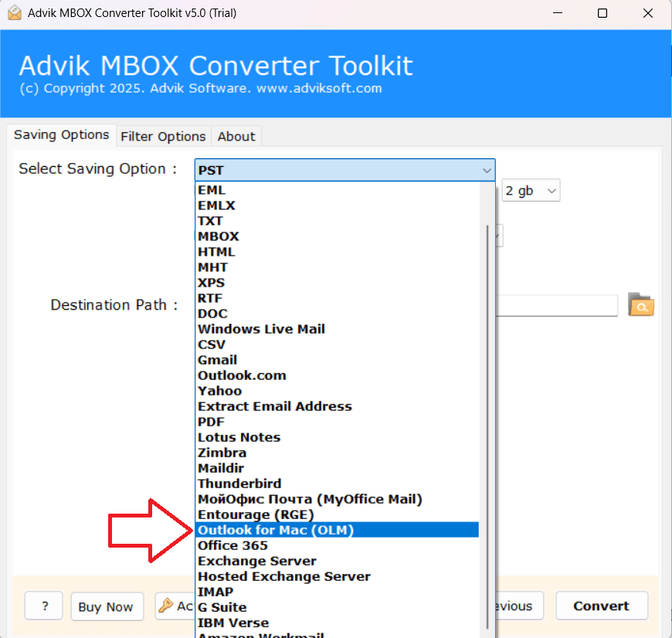Viewport: 672px width, 638px height.
Task: Collapse the PST saving option combo box
Action: 345,170
